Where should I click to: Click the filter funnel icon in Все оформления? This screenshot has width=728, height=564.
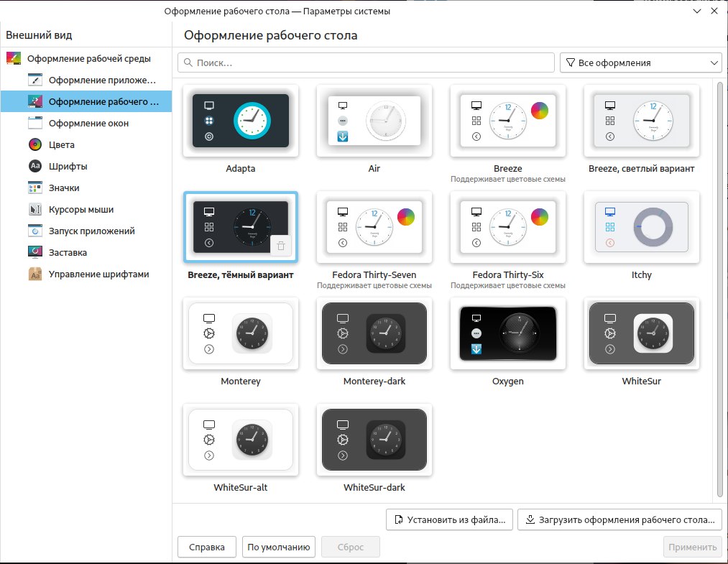click(x=571, y=63)
